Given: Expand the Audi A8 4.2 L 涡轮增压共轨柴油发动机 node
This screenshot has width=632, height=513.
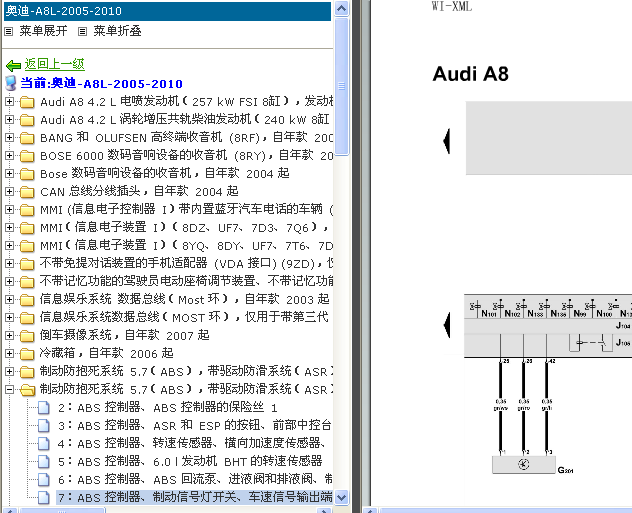Looking at the screenshot, I should tap(9, 120).
